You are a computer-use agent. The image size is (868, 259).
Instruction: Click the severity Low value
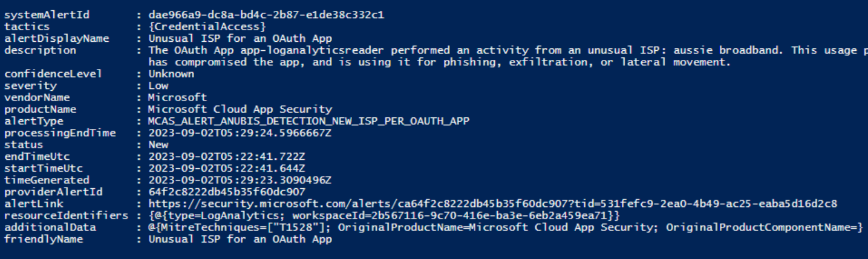coord(158,86)
